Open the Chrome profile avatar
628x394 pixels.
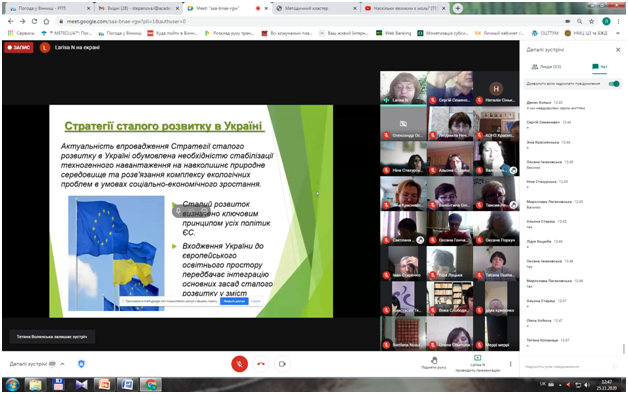tap(606, 21)
